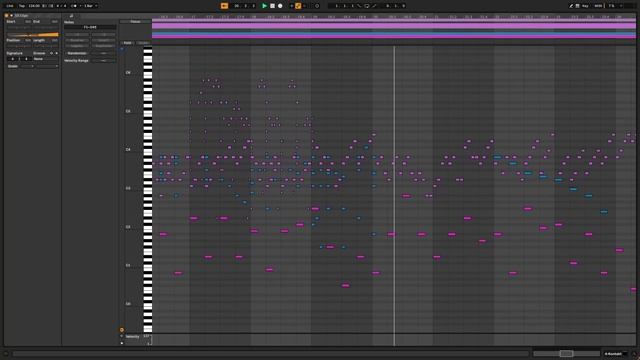The image size is (640, 360).
Task: Click the arrangement position field in transport
Action: 245,6
